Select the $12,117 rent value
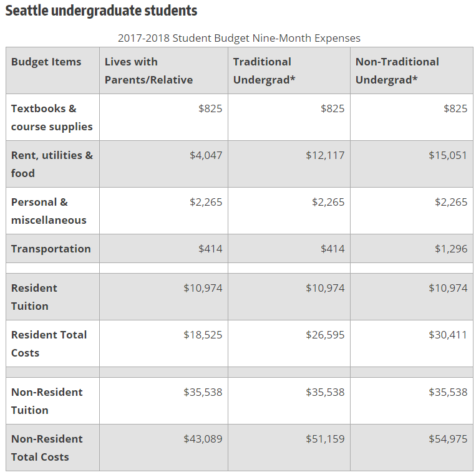476x475 pixels. coord(325,155)
